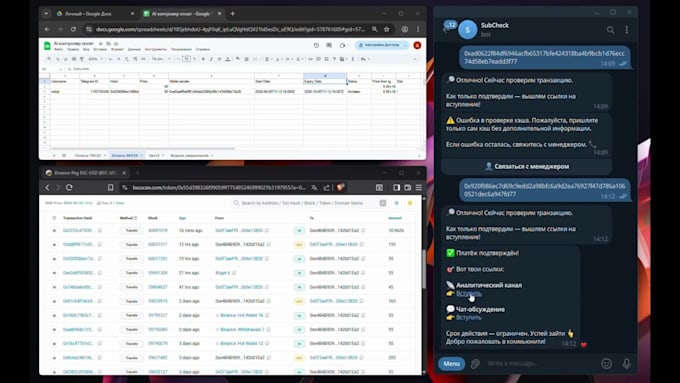Switch to the Личный – Google Диск tab
Screen dimensions: 680x383
click(x=95, y=13)
